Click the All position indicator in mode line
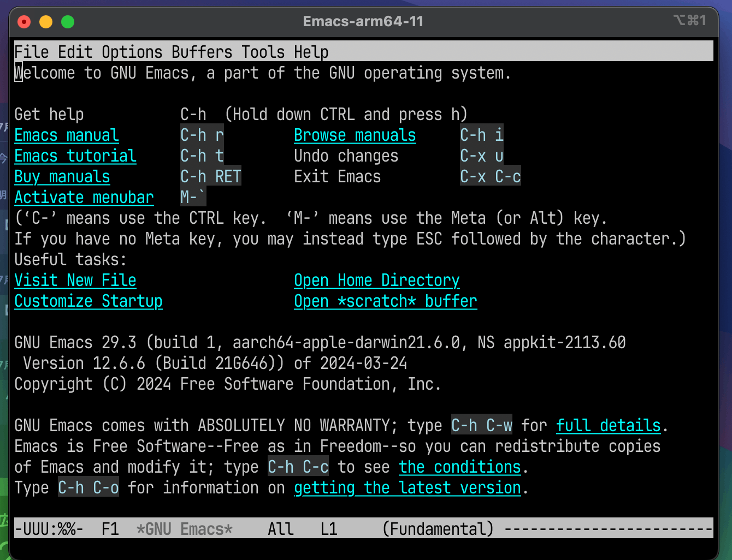The height and width of the screenshot is (560, 732). (x=281, y=529)
